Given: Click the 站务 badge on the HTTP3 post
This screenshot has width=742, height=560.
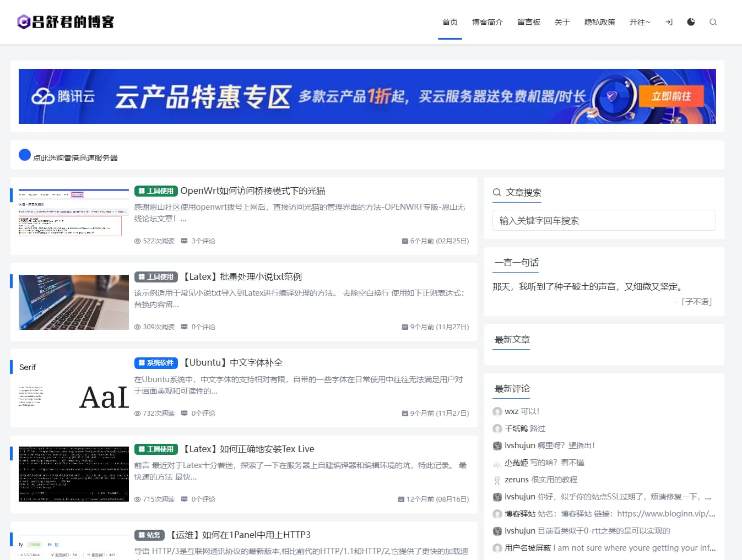Looking at the screenshot, I should [149, 535].
